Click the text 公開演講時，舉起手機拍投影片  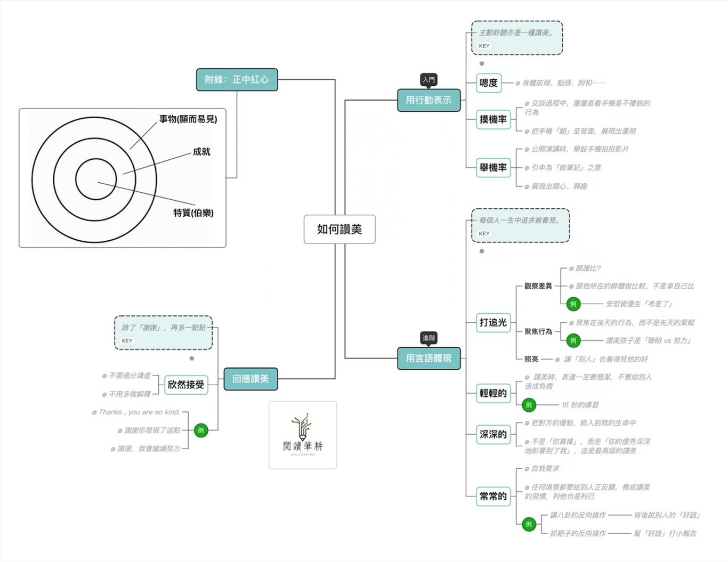(x=580, y=149)
